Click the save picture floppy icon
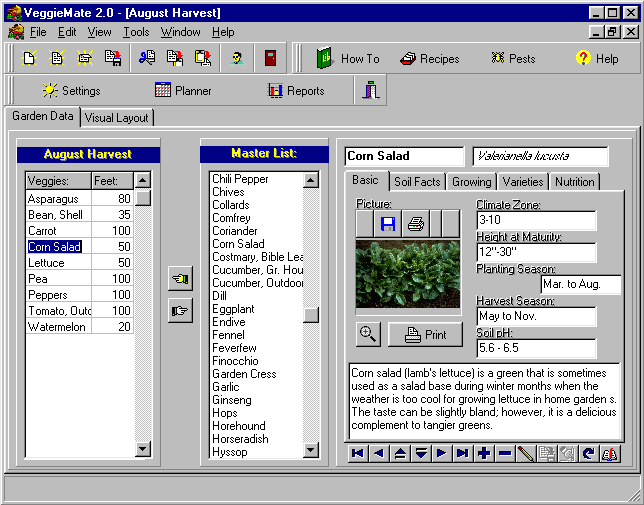Image resolution: width=644 pixels, height=505 pixels. point(388,224)
